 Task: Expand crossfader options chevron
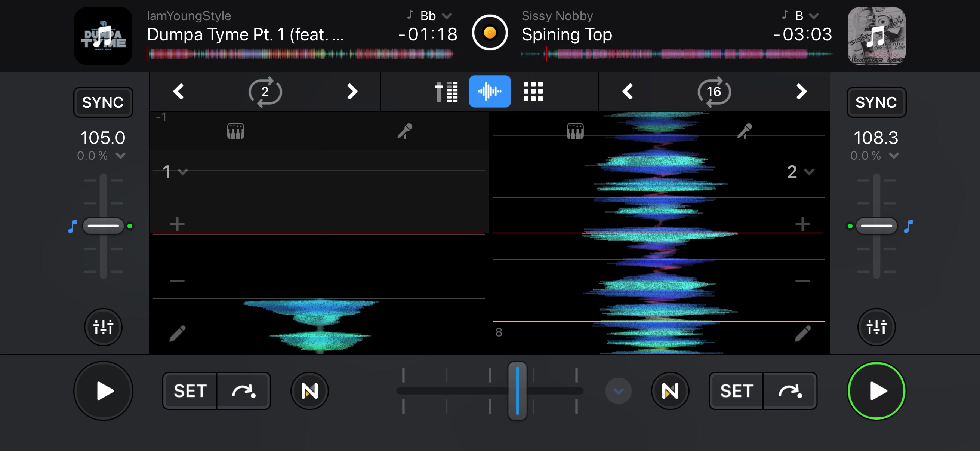[619, 391]
